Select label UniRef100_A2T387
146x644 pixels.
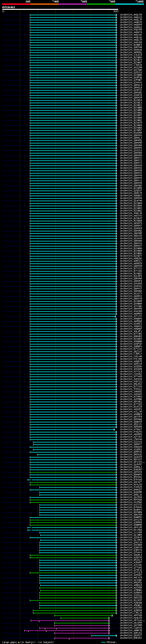131,437
